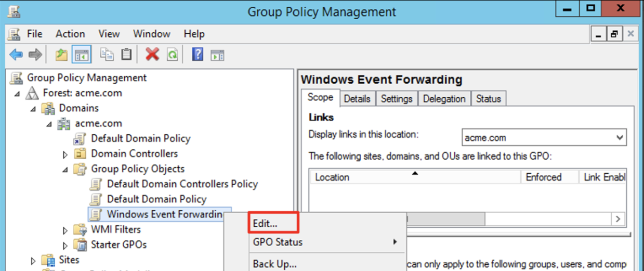
Task: Switch to the Settings tab
Action: [x=397, y=99]
